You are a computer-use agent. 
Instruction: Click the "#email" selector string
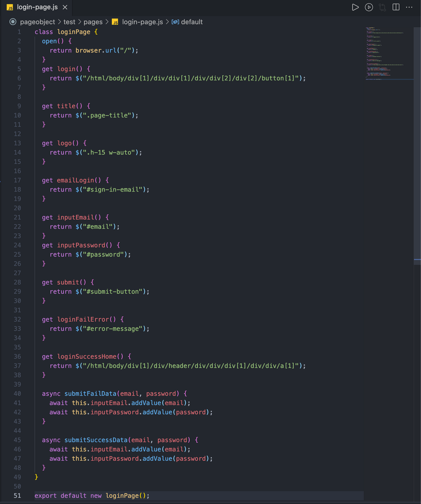pyautogui.click(x=98, y=227)
